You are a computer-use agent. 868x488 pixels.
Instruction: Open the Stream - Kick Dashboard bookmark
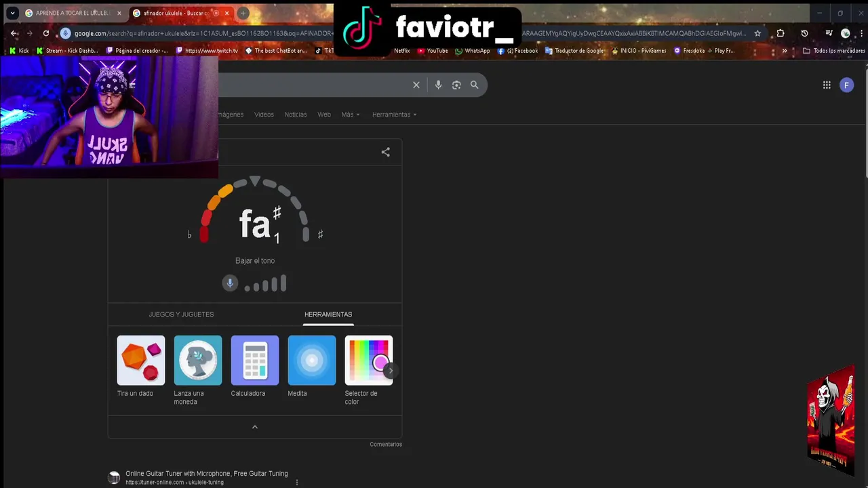67,51
